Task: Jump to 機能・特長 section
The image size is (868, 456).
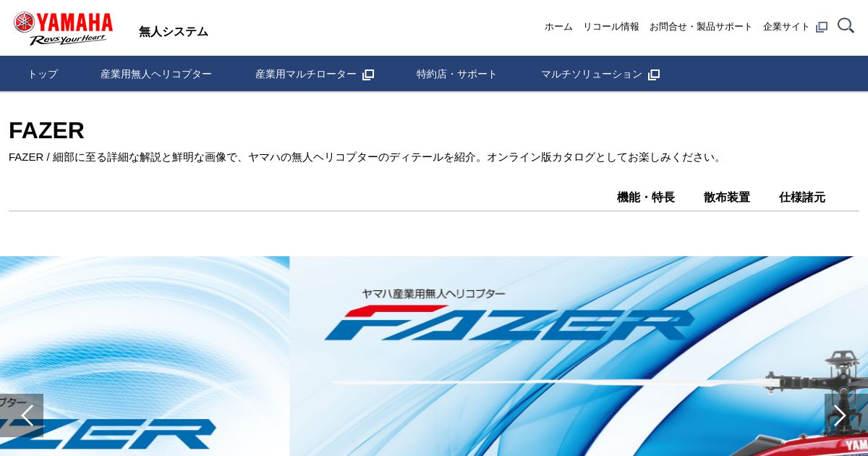Action: (x=646, y=197)
